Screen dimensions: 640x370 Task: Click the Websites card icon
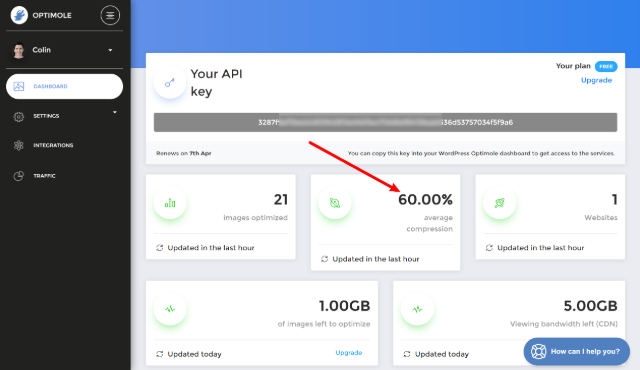tap(500, 203)
